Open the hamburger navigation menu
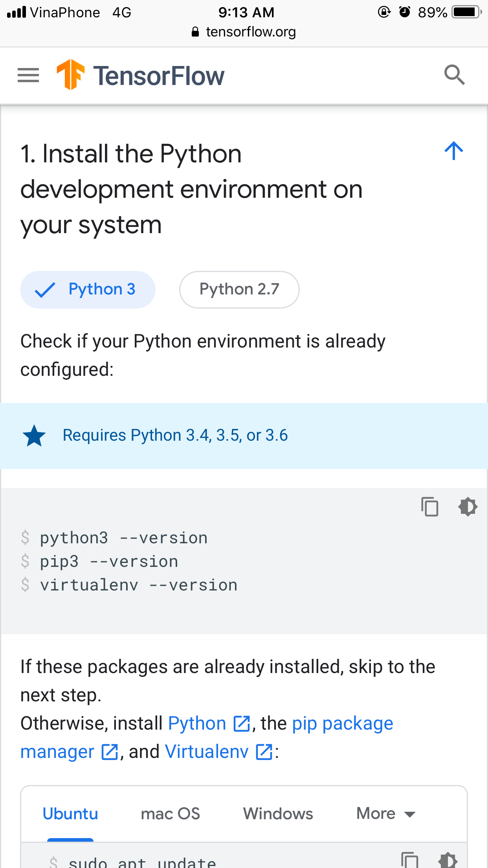 (28, 75)
